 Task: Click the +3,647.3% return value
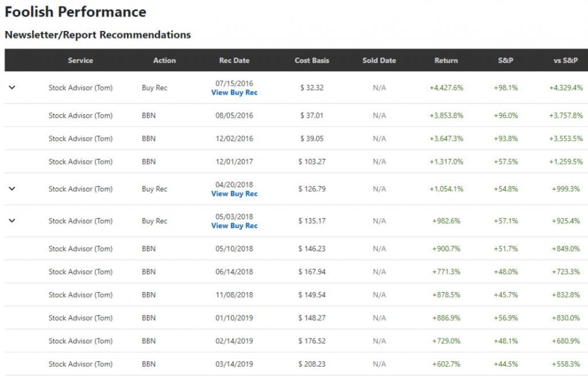coord(446,139)
